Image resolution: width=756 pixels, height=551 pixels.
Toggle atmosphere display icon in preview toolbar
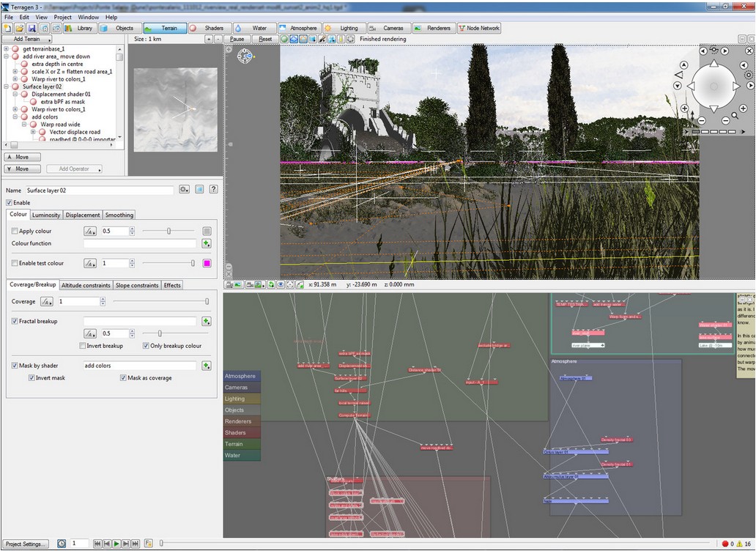tap(294, 39)
